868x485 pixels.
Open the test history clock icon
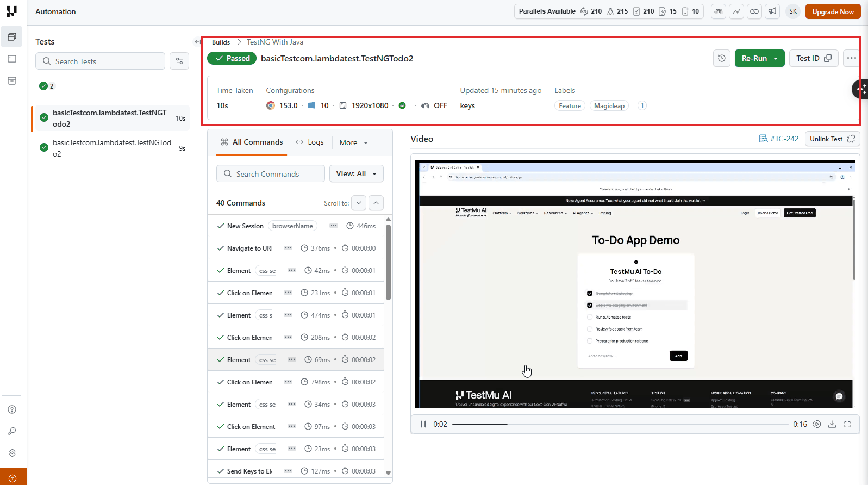722,58
